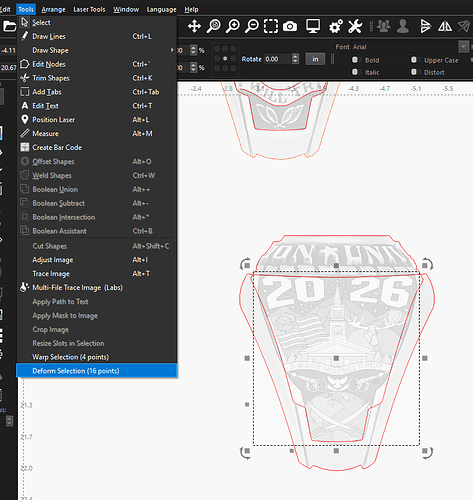Expand the Font Arial dropdown
The height and width of the screenshot is (500, 473).
click(463, 47)
